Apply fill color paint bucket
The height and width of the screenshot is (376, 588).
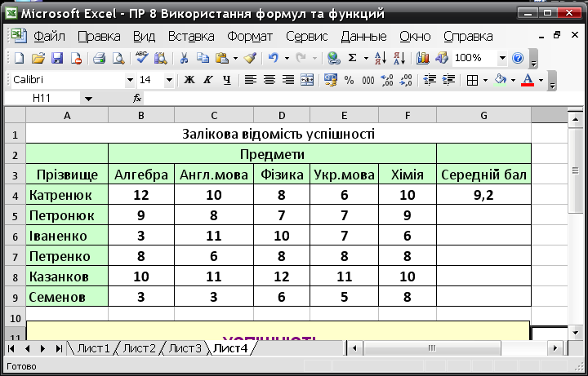501,80
